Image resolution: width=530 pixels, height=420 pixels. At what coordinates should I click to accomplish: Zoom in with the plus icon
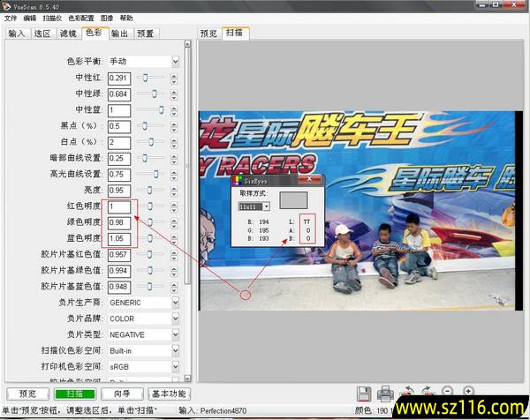click(x=468, y=391)
